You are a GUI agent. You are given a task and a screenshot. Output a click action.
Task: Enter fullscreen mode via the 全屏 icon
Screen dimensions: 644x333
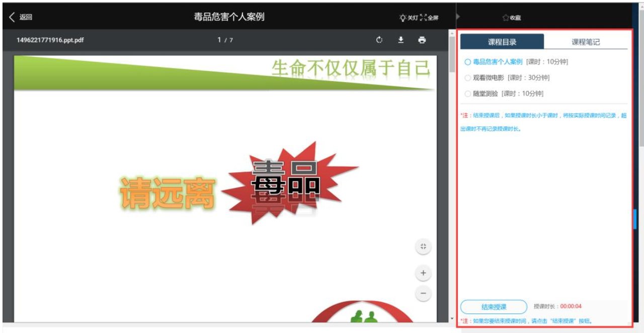(430, 17)
